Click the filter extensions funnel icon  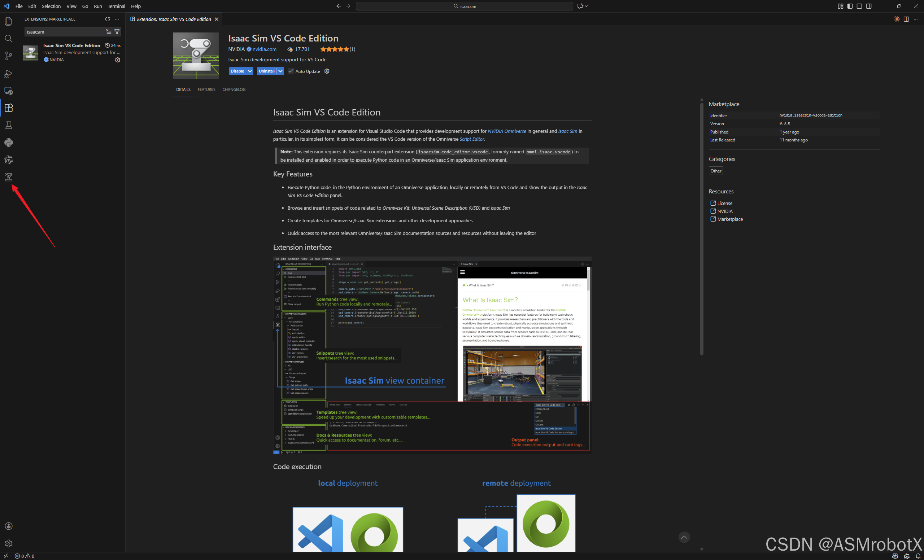point(117,32)
